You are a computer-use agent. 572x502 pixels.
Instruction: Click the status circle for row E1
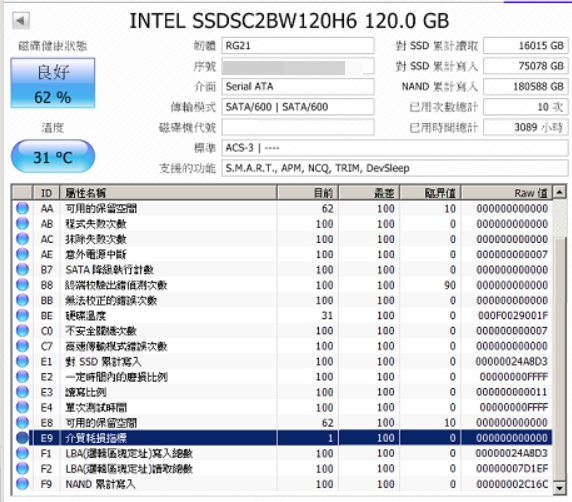pyautogui.click(x=22, y=362)
